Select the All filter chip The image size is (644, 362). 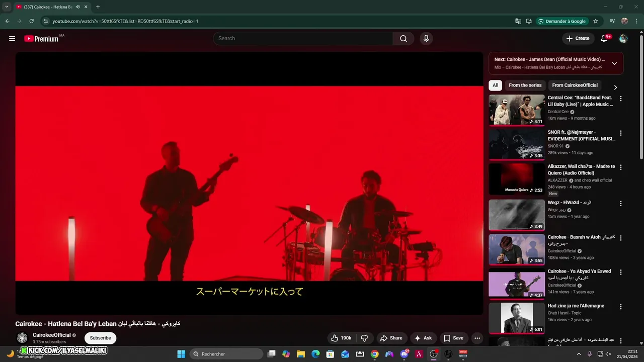click(x=496, y=85)
